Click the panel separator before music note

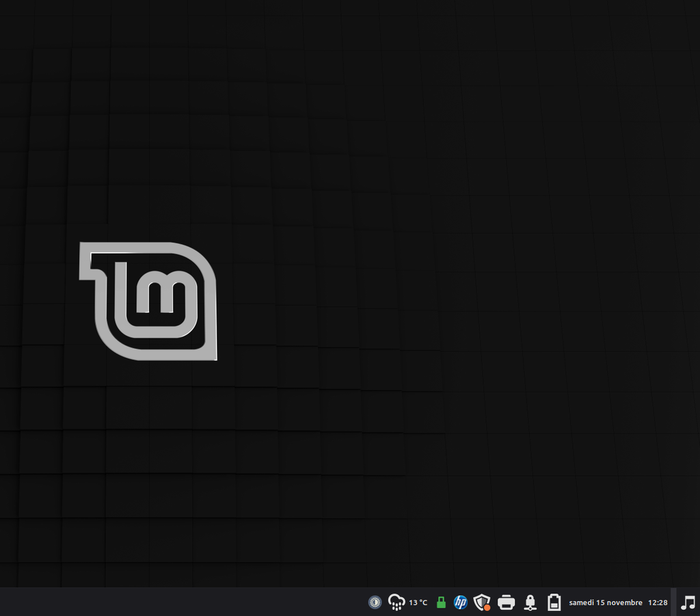click(x=674, y=602)
